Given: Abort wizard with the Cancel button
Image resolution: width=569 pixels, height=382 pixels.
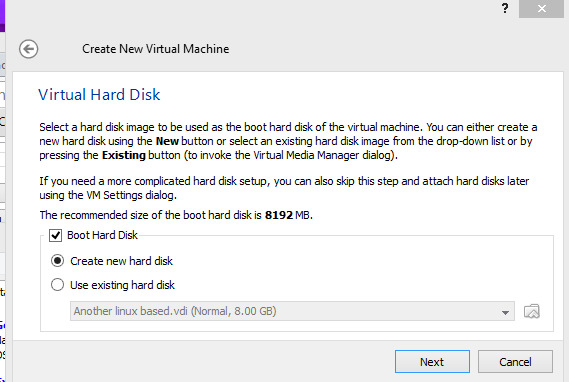Looking at the screenshot, I should 515,362.
